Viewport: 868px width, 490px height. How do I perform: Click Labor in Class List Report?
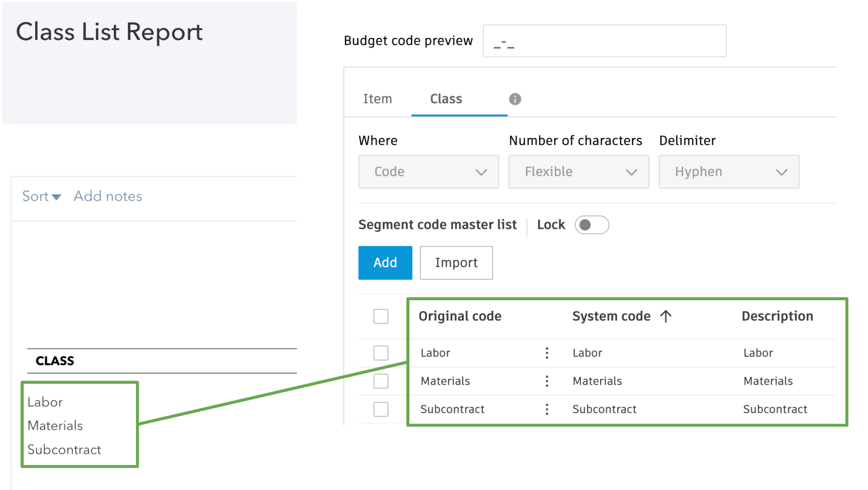[45, 402]
